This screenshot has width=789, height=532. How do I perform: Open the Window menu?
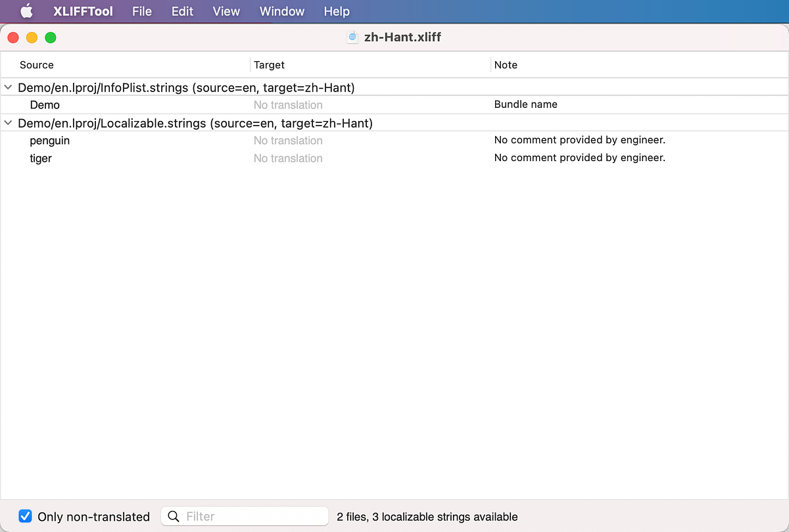click(281, 11)
